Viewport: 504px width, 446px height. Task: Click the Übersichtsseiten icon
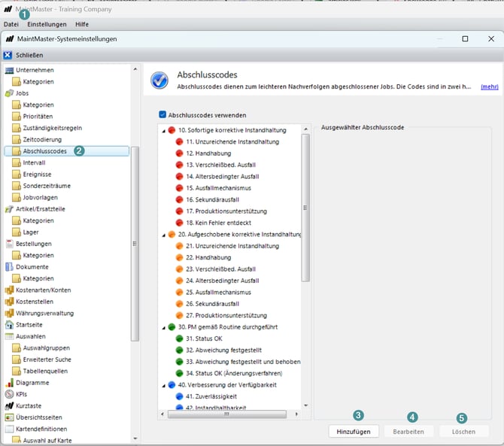[x=9, y=417]
